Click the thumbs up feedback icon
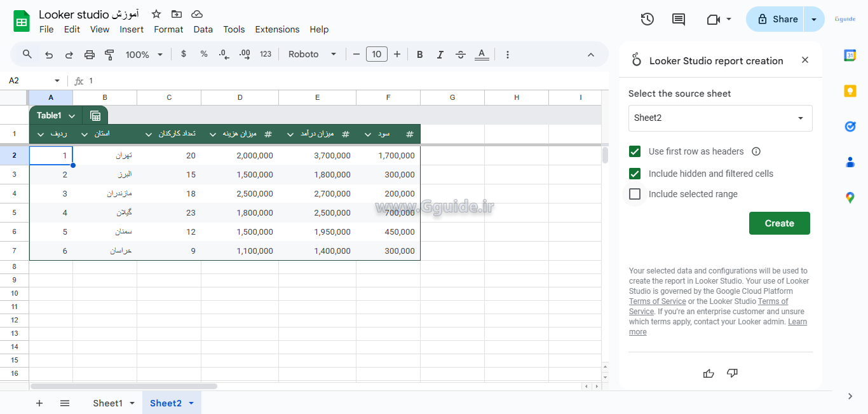The height and width of the screenshot is (414, 868). tap(709, 373)
